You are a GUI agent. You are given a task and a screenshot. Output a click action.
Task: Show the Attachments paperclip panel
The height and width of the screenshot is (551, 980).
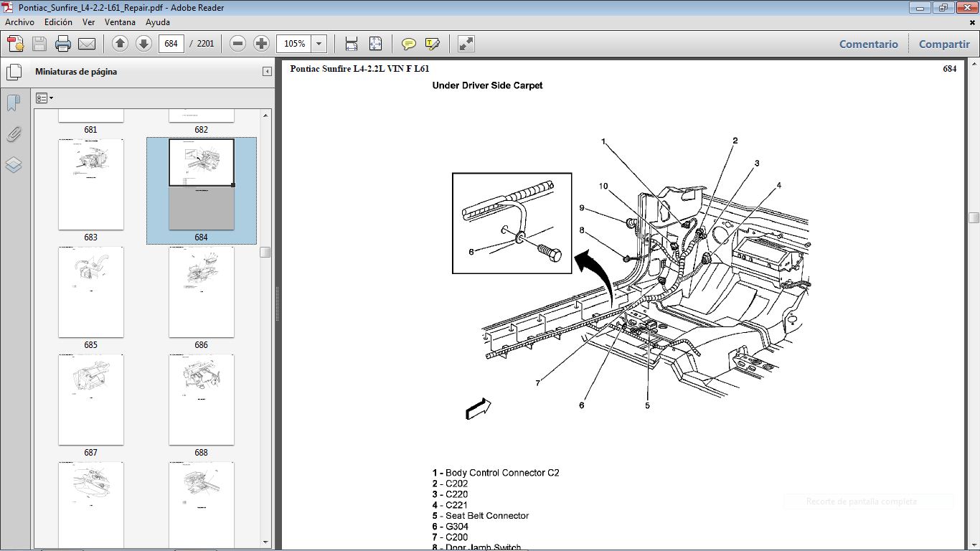12,133
